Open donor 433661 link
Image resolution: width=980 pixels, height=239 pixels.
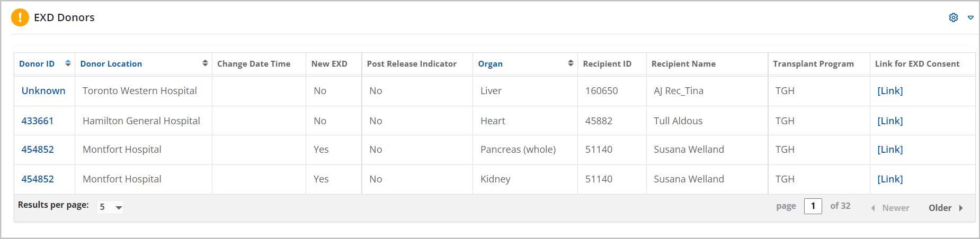38,121
